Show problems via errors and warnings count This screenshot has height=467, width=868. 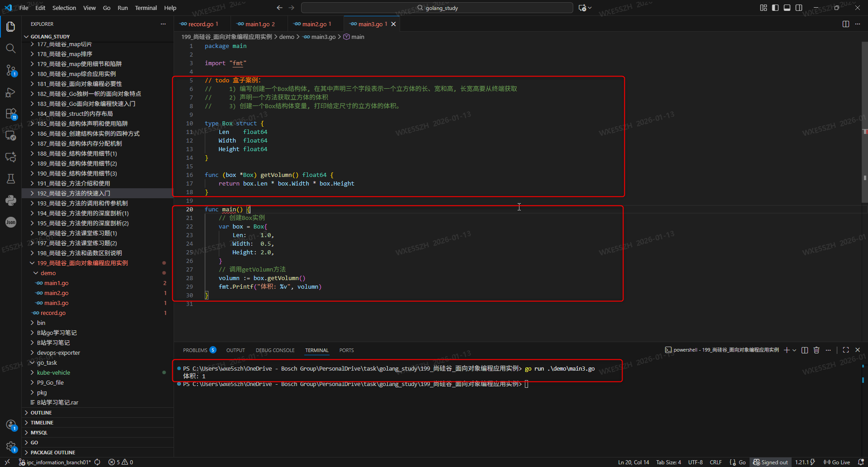tap(121, 462)
